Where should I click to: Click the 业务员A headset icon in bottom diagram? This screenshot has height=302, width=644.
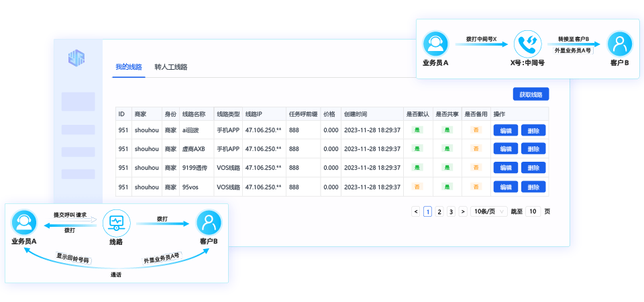pos(23,223)
